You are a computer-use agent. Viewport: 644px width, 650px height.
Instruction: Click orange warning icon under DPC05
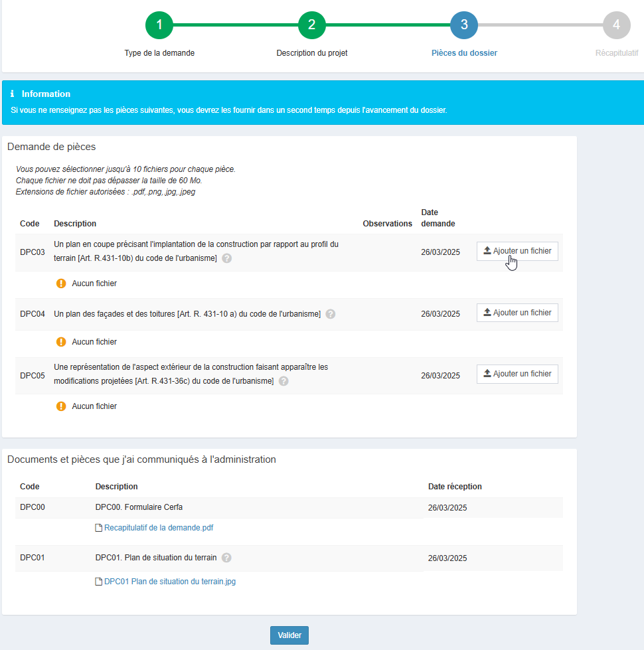pos(61,406)
